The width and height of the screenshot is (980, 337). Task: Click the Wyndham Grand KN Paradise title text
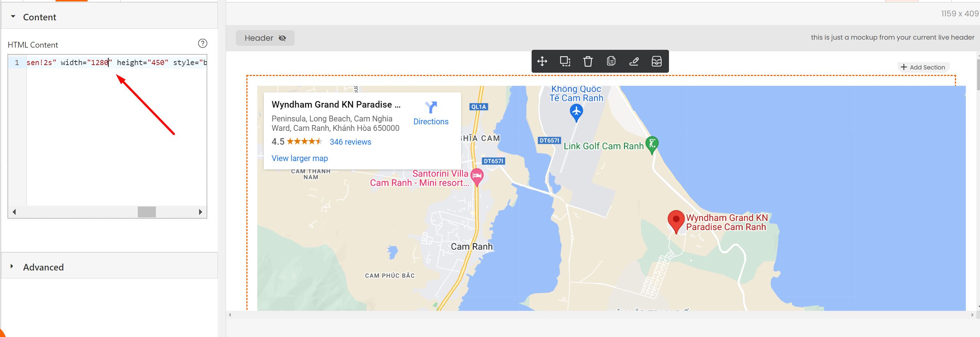[336, 105]
